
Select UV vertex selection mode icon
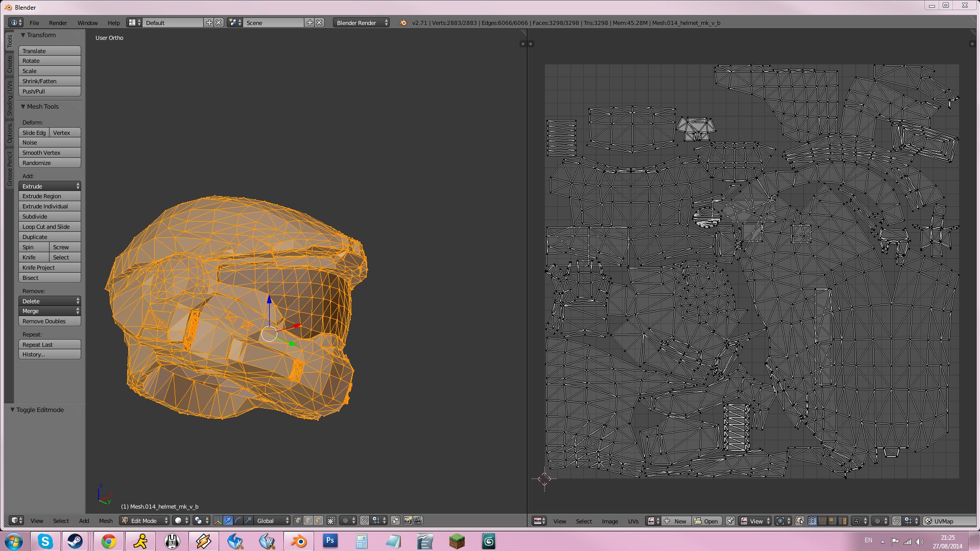(x=812, y=521)
